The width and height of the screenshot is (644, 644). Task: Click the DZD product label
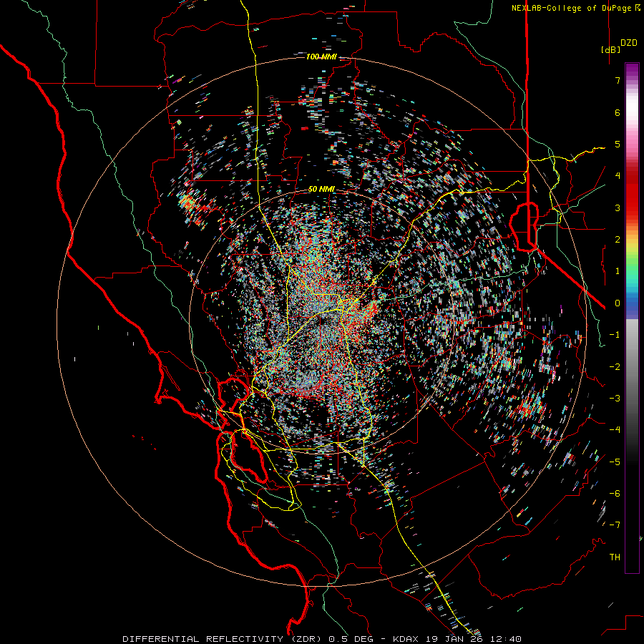[629, 43]
